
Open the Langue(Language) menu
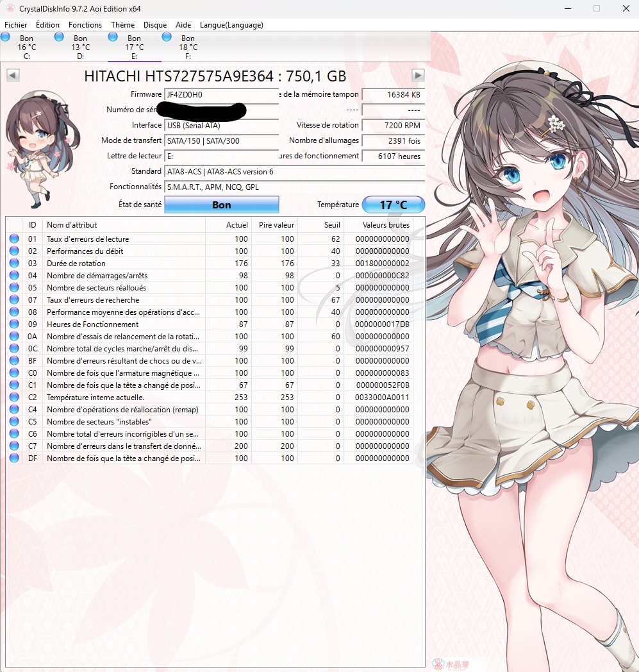[231, 25]
